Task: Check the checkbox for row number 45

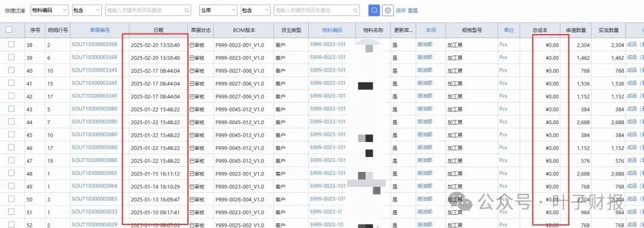Action: coord(11,134)
